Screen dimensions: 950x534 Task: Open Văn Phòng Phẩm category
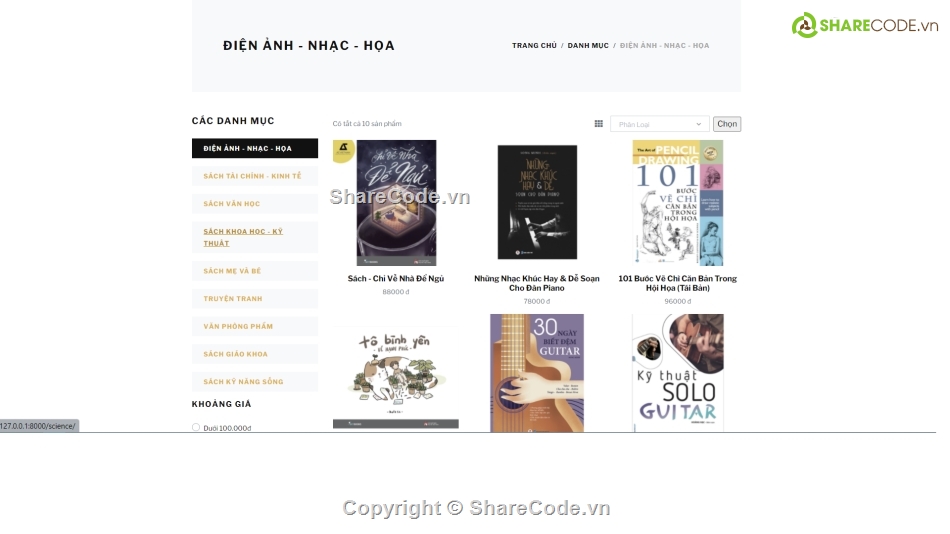point(255,326)
